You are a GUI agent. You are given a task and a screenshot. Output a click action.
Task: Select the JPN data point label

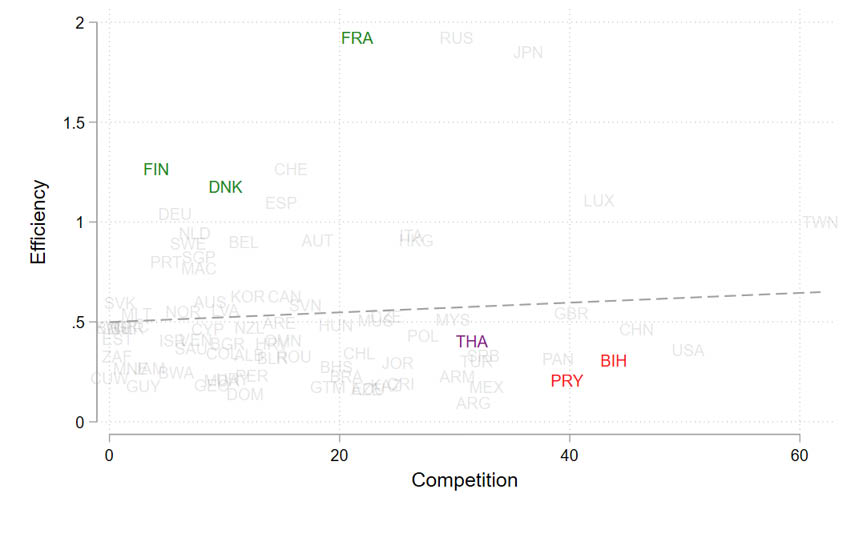pyautogui.click(x=528, y=52)
